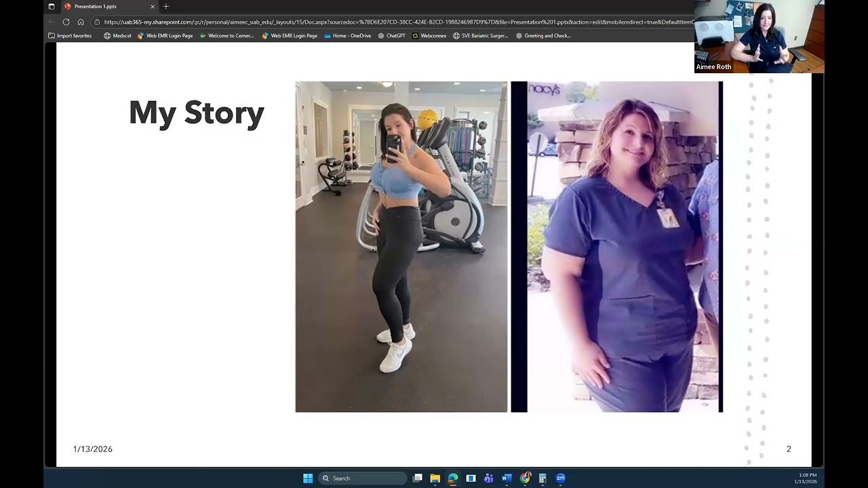Open File Explorer from the taskbar
Viewport: 868px width, 488px height.
(435, 478)
